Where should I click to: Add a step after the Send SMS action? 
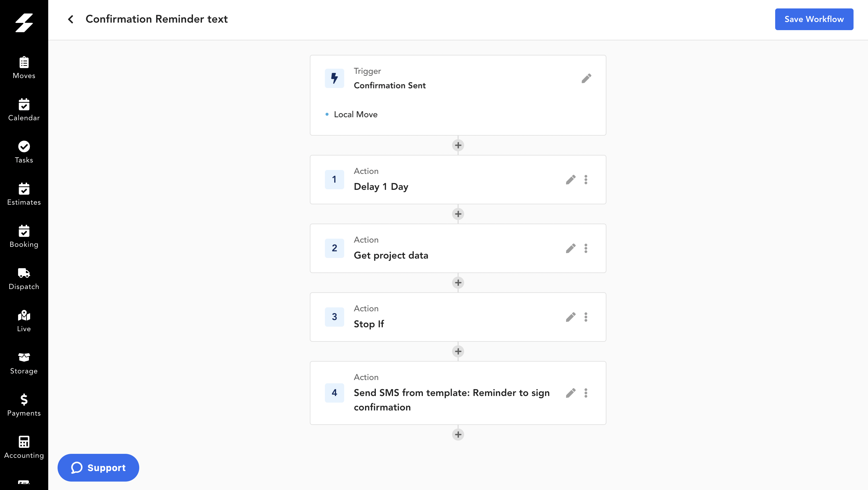click(x=458, y=434)
